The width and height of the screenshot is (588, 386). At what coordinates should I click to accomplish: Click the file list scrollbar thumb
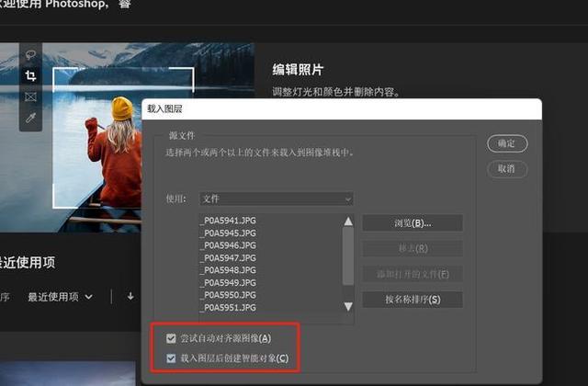(x=348, y=256)
